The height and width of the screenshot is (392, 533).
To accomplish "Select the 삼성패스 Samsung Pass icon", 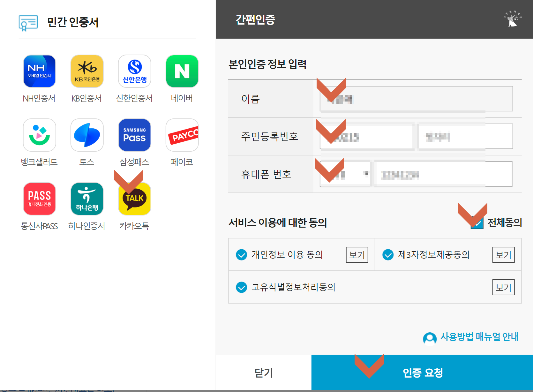I will point(134,135).
